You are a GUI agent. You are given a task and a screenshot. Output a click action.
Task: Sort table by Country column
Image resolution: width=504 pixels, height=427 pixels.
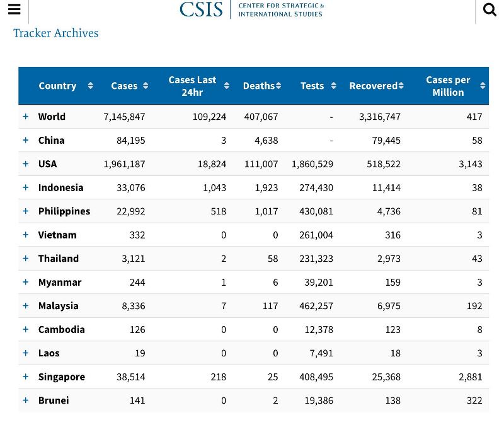pos(65,86)
